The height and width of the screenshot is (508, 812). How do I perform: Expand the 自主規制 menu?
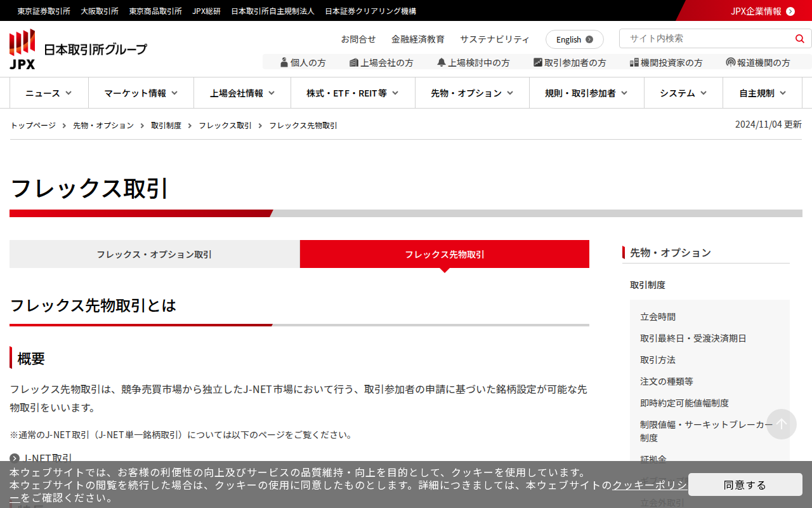tap(763, 93)
